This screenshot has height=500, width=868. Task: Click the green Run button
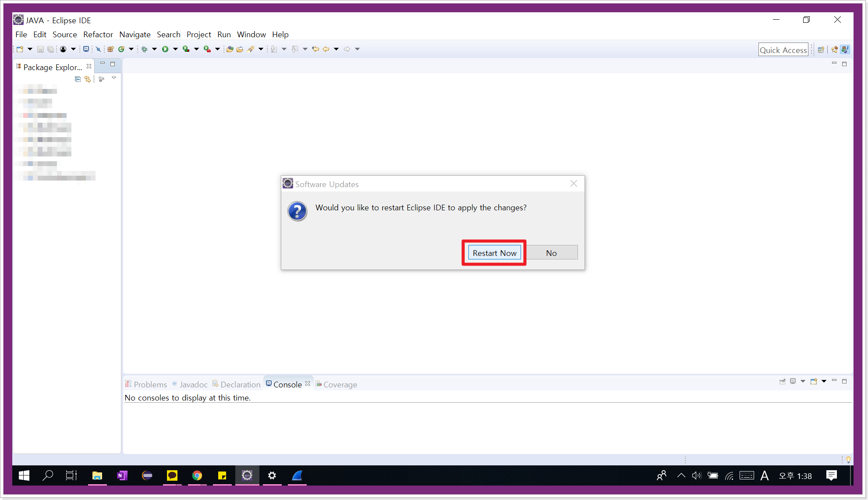click(x=165, y=49)
